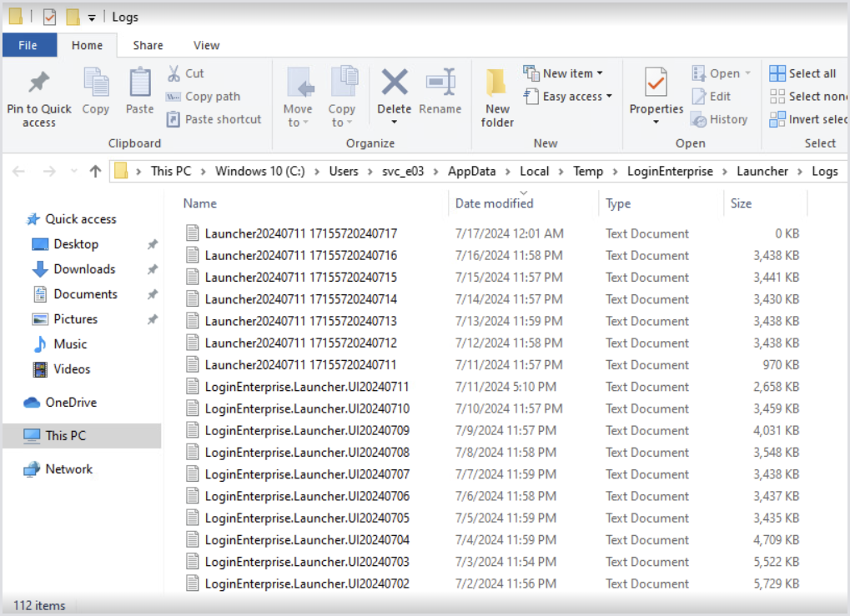Screen dimensions: 850x616
Task: Sort files by Date modified column
Action: click(x=494, y=203)
